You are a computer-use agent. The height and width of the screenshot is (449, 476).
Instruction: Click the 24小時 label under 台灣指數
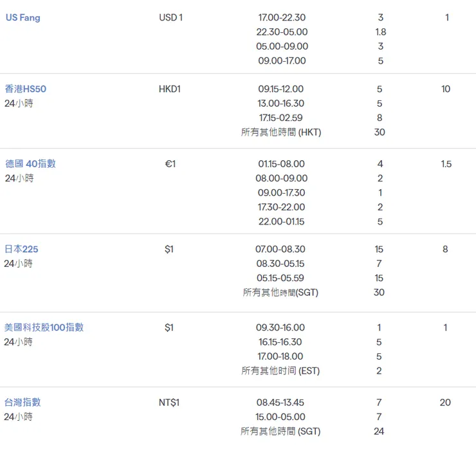(x=18, y=416)
